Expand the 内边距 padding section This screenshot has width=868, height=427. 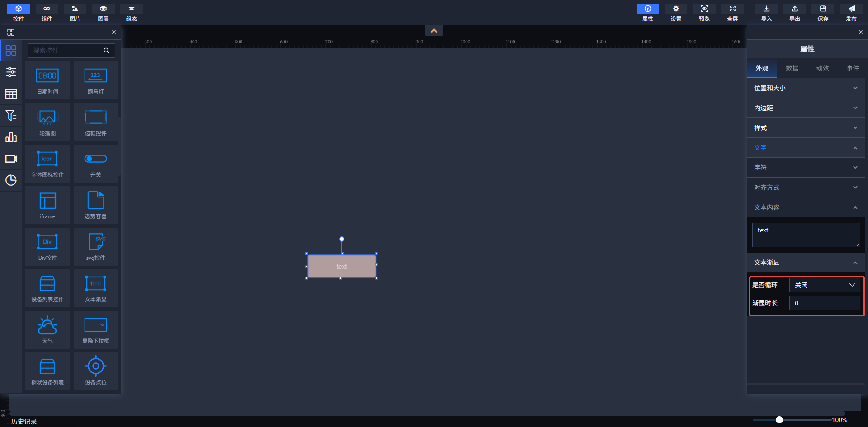point(807,108)
